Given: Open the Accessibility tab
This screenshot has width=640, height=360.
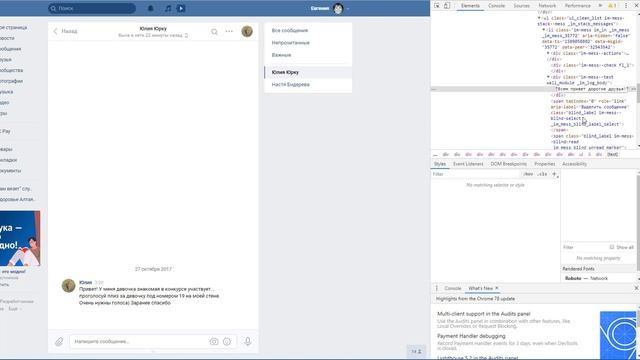Looking at the screenshot, I should [x=574, y=164].
